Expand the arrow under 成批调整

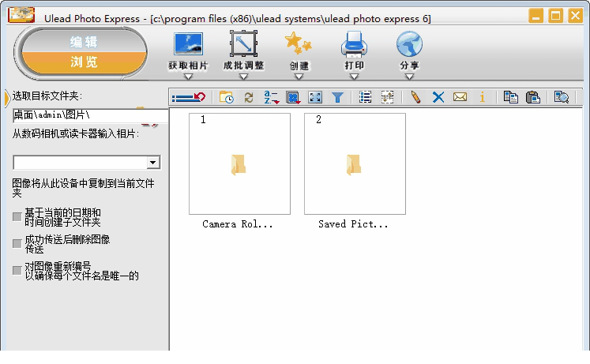(x=243, y=77)
